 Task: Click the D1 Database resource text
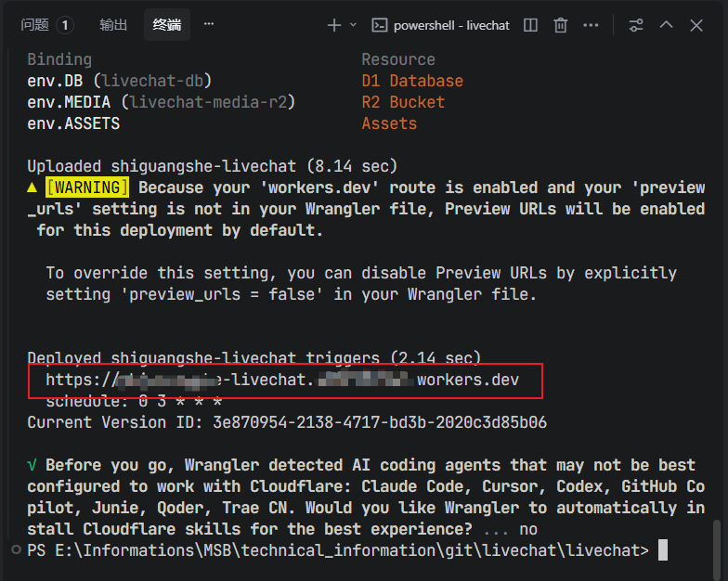(x=412, y=81)
